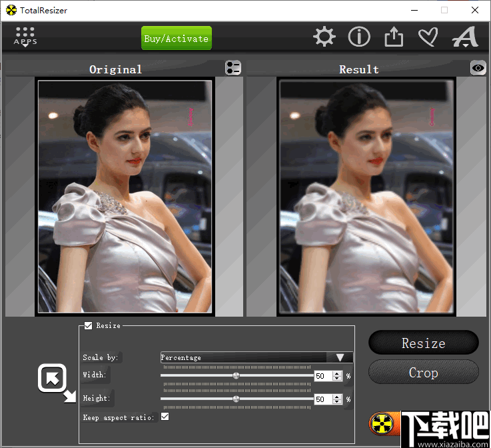Click the Resize action button
The width and height of the screenshot is (491, 448).
pos(423,343)
